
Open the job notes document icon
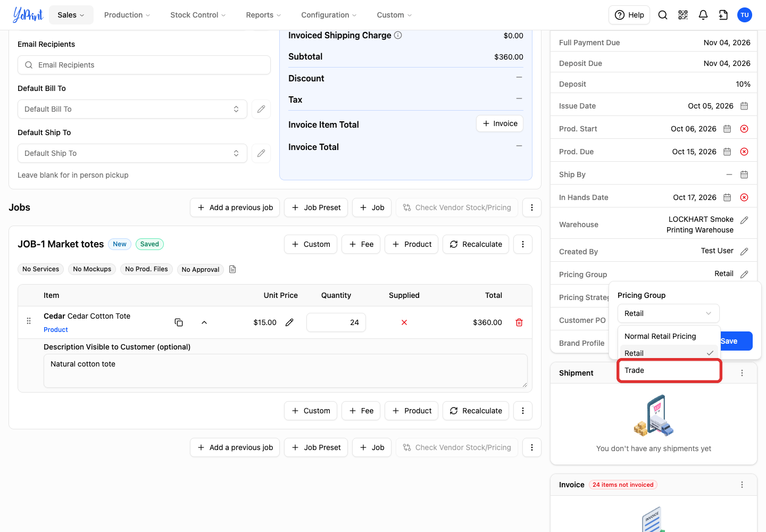232,269
